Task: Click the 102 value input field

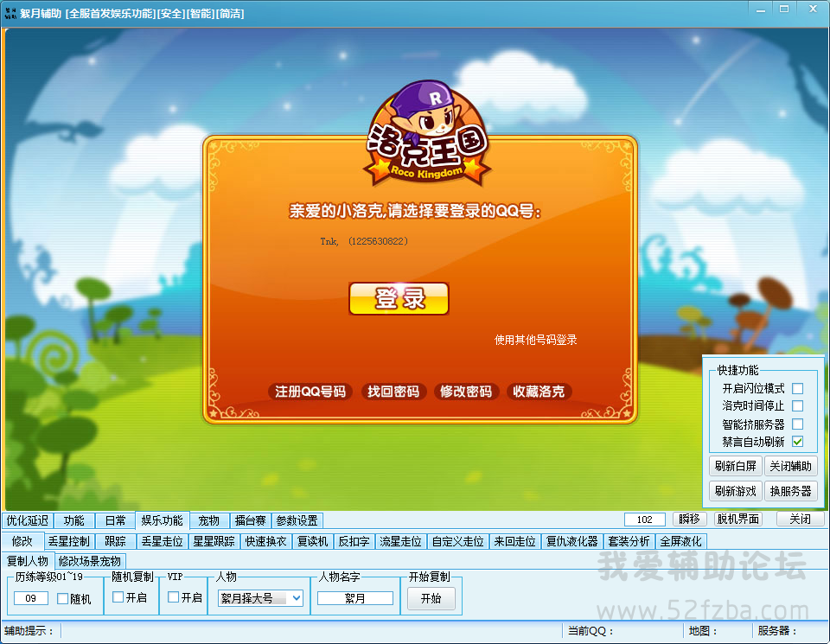Action: click(x=644, y=520)
